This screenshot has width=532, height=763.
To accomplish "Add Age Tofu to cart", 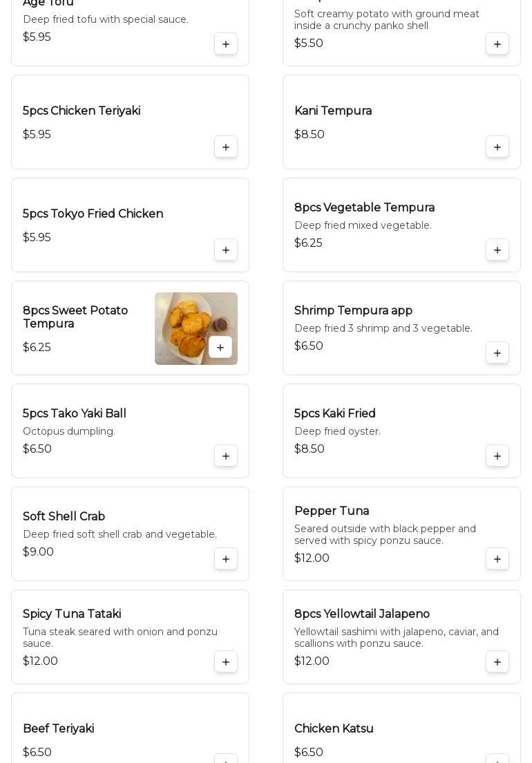I will coord(226,44).
